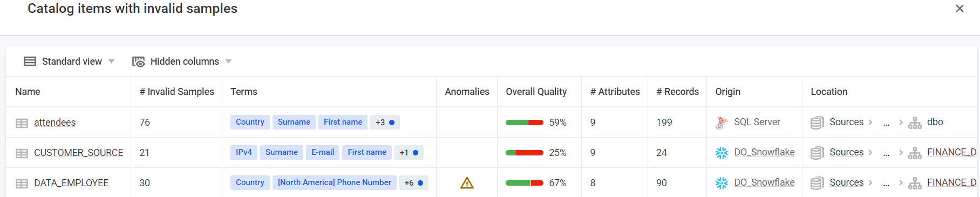Click the Standard view list icon

(x=30, y=62)
